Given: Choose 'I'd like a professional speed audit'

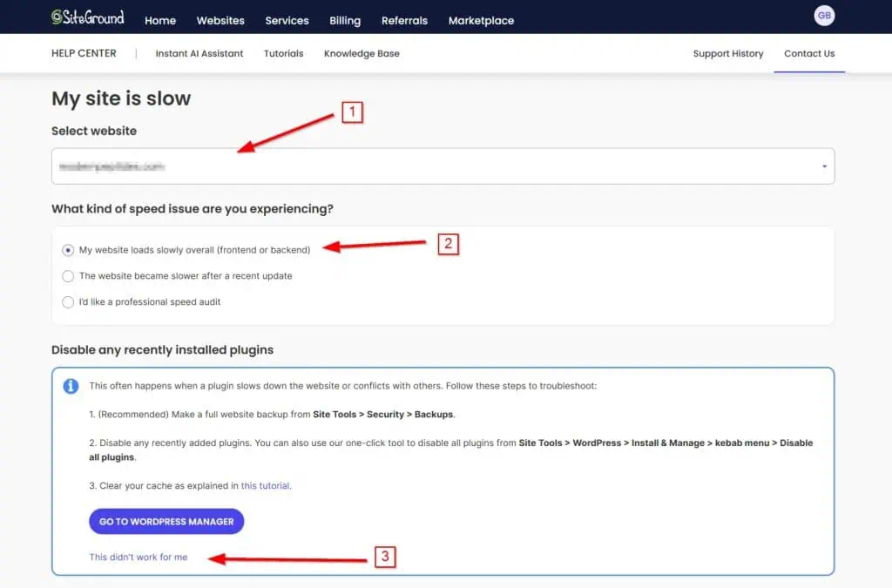Looking at the screenshot, I should point(68,302).
